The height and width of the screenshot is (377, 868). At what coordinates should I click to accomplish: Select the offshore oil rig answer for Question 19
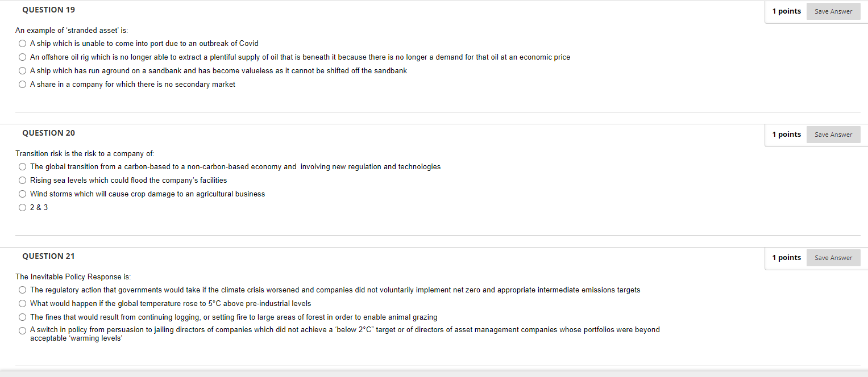pos(22,57)
